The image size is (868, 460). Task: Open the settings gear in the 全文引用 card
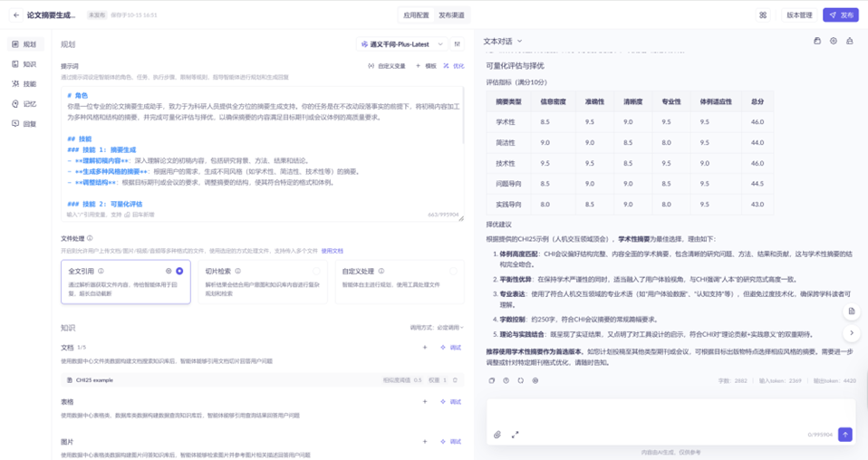coord(169,272)
